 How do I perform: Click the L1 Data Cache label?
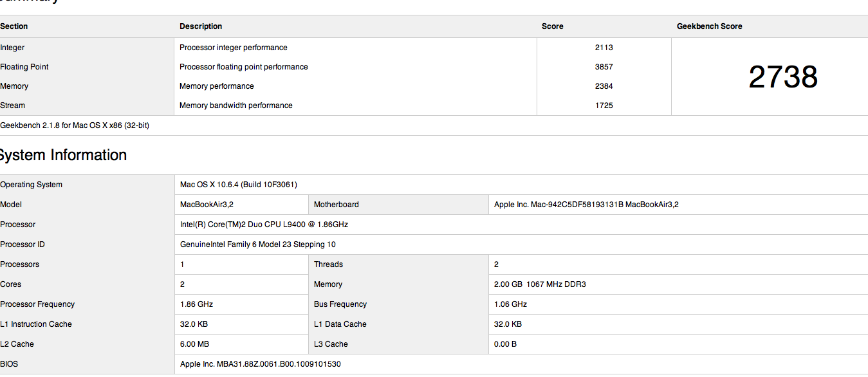pos(340,324)
